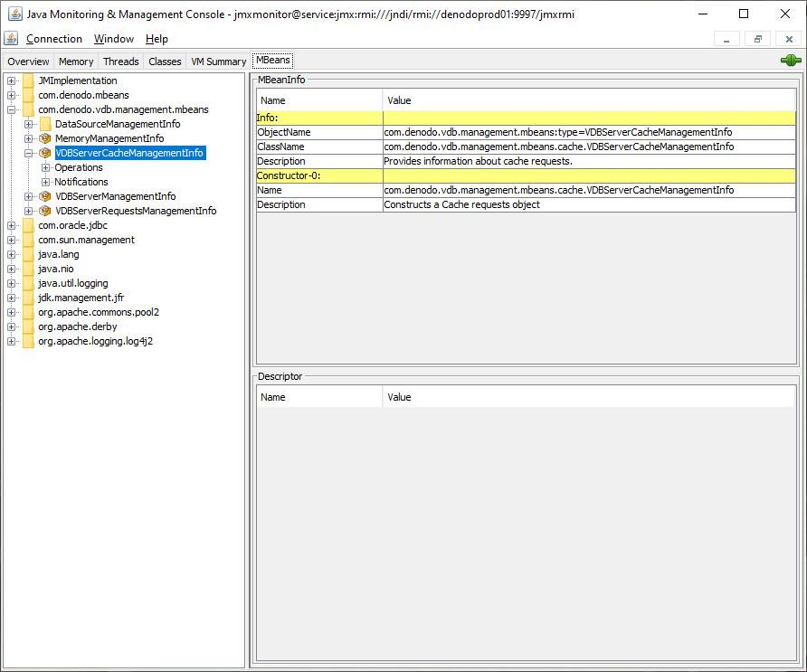Viewport: 807px width, 672px height.
Task: Click the MemoryManagementInfo bean icon
Action: pos(45,138)
